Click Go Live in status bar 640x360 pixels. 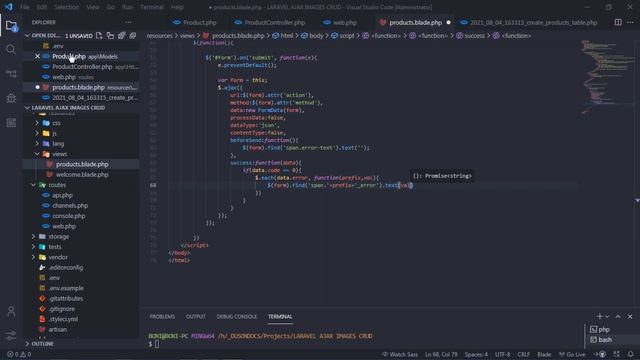pyautogui.click(x=572, y=354)
